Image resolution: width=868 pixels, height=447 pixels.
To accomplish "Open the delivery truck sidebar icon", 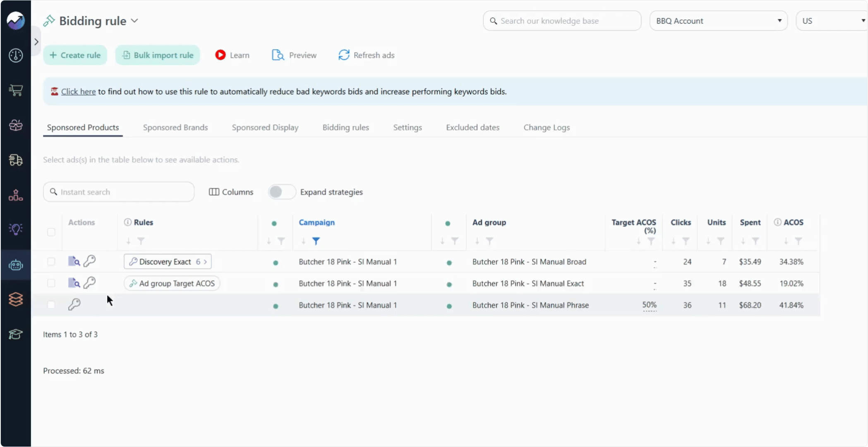I will [x=16, y=160].
